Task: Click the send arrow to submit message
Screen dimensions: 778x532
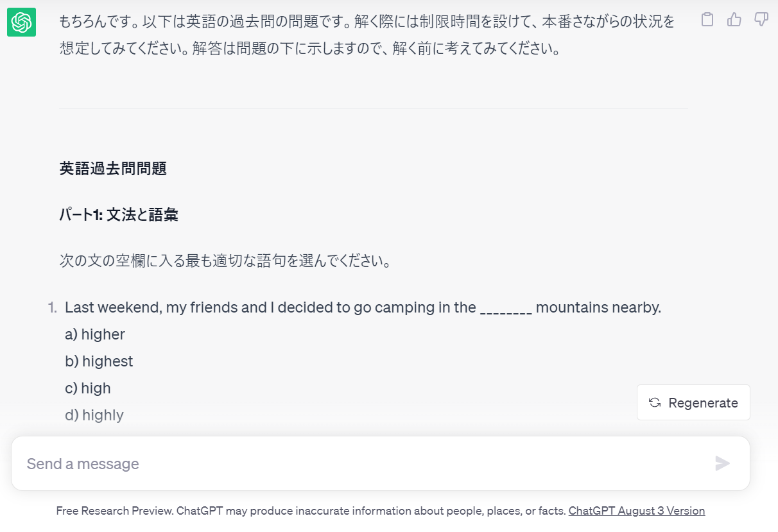Action: click(723, 463)
